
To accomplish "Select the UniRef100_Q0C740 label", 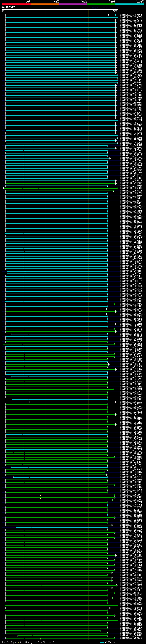I will 131,392.
